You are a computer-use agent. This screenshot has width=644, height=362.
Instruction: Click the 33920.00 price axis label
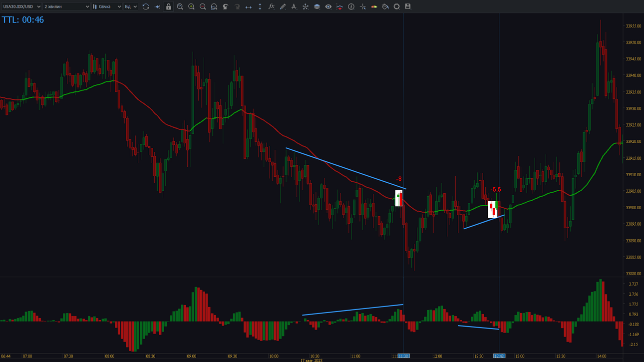coord(633,142)
